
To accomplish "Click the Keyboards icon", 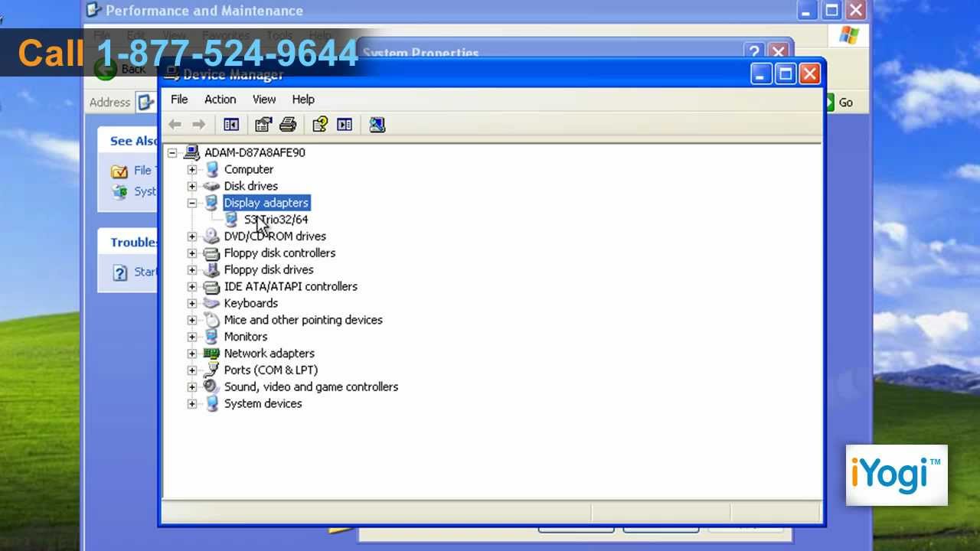I will pos(211,303).
